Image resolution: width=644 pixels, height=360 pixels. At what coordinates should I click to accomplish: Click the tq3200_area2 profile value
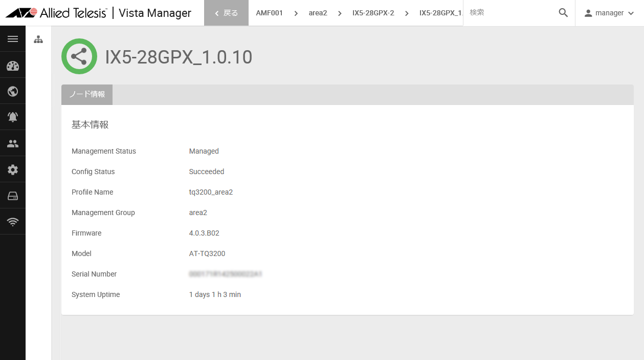(211, 192)
